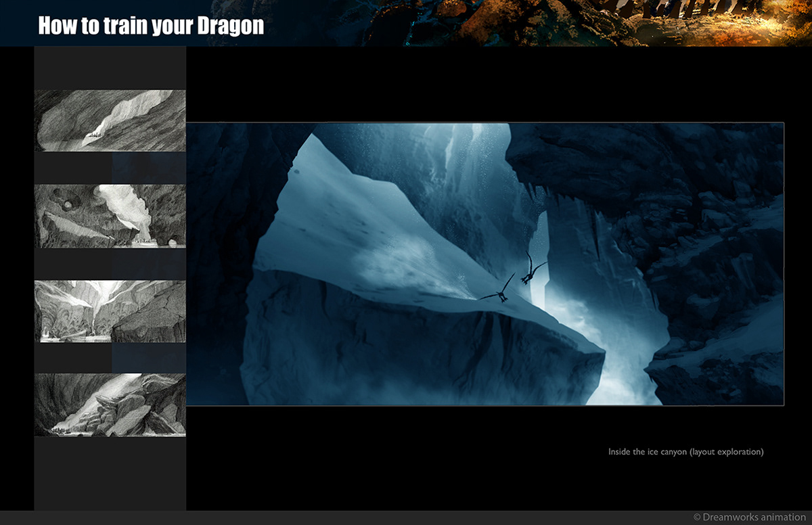Open the first pencil sketch thumbnail

pos(110,120)
